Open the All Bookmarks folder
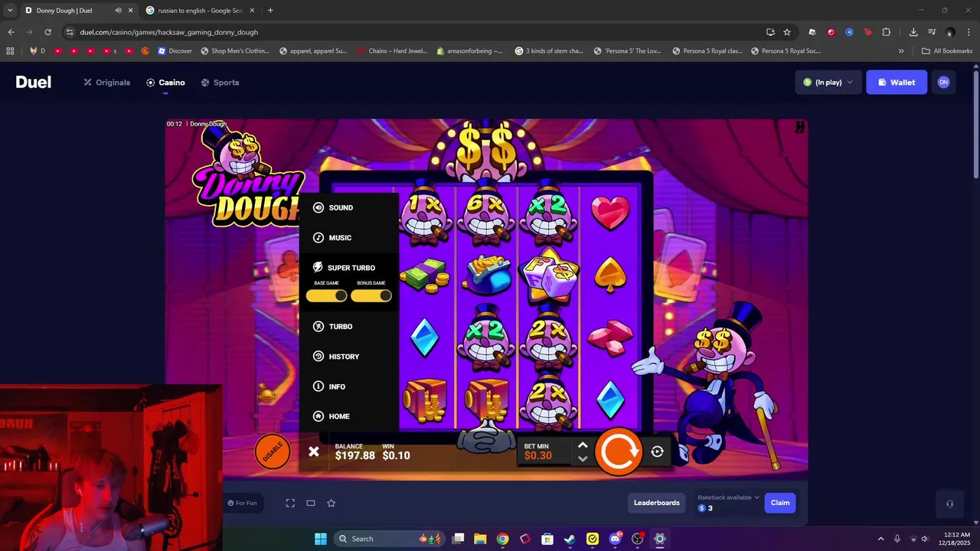The width and height of the screenshot is (980, 551). point(946,51)
